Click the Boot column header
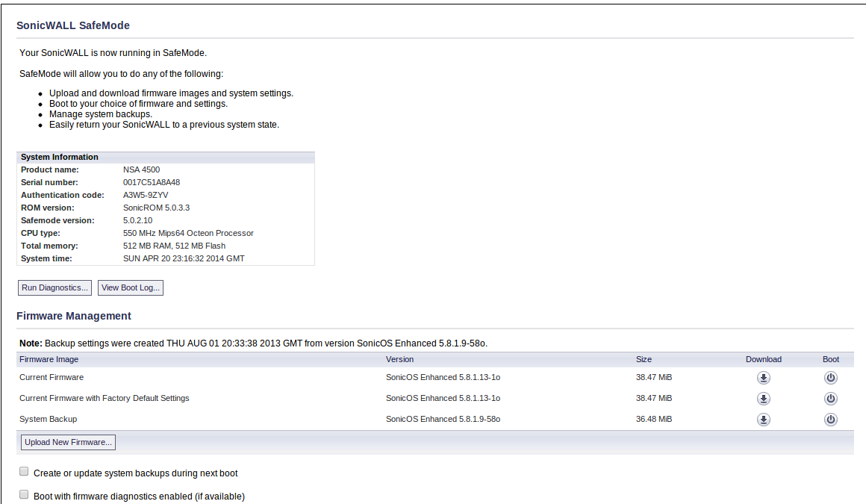 [831, 359]
